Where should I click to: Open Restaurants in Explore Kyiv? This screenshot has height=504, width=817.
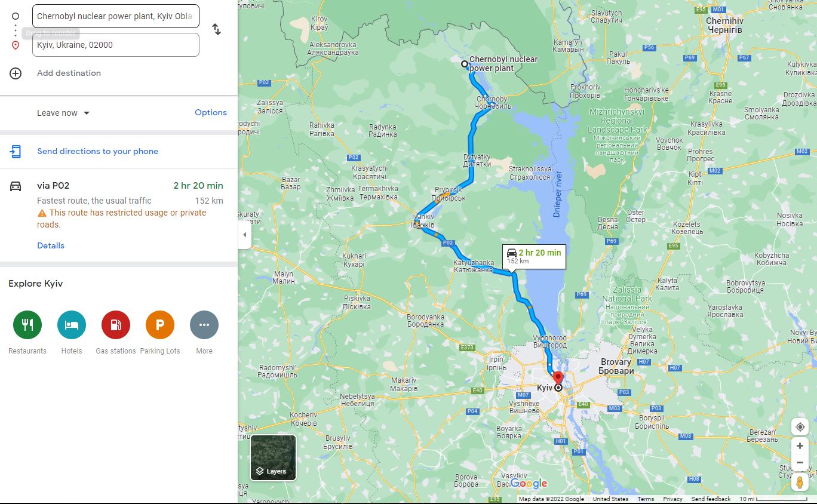(27, 325)
